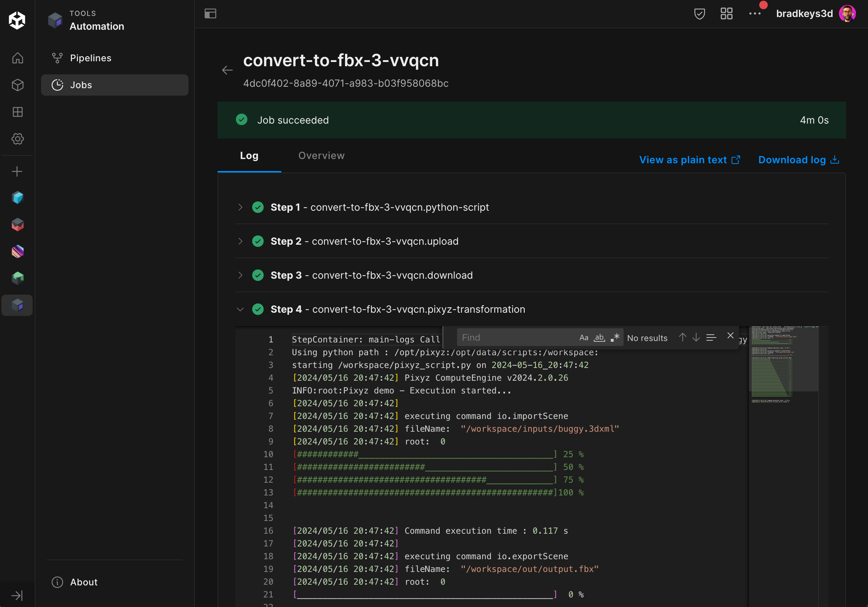Viewport: 868px width, 607px height.
Task: Open the apps grid icon
Action: click(726, 14)
